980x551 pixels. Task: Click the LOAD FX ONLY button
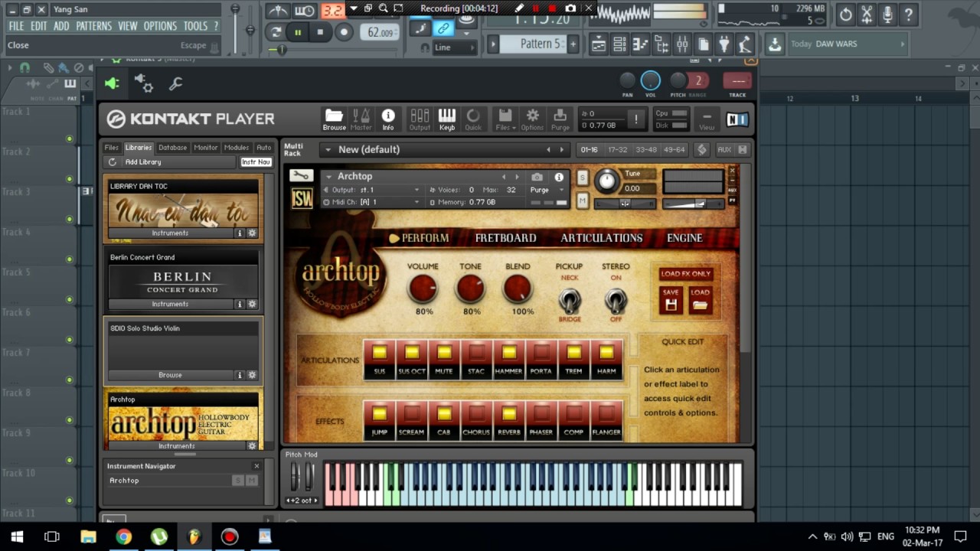tap(685, 274)
